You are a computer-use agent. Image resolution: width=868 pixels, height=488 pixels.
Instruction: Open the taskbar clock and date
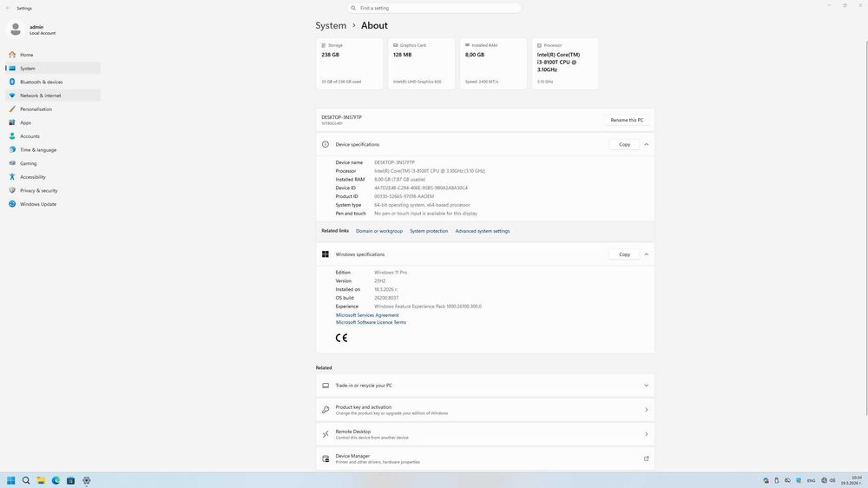(852, 480)
